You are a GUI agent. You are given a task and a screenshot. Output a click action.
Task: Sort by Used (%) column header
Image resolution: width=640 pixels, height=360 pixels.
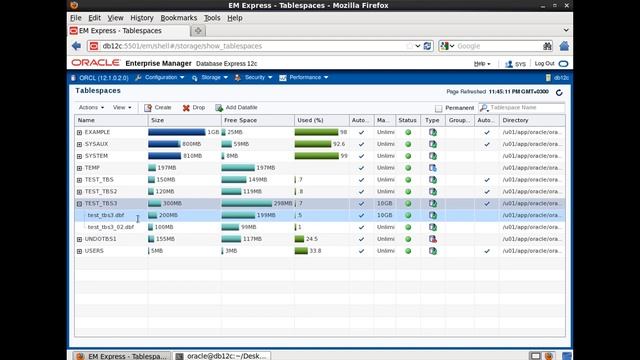point(322,120)
